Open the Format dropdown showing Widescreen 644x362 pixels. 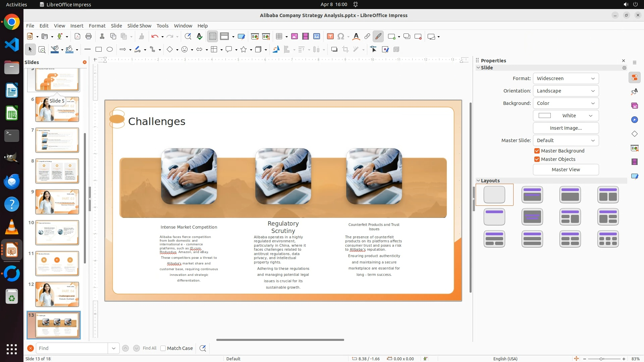(566, 78)
